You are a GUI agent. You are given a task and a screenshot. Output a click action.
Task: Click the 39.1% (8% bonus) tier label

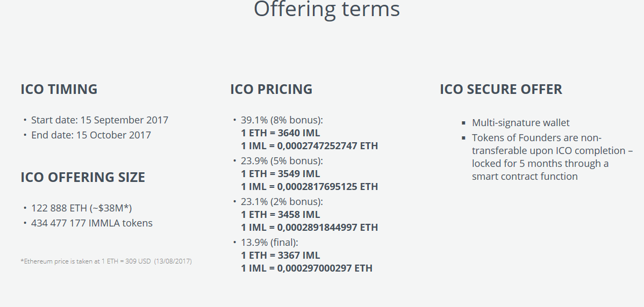pyautogui.click(x=282, y=120)
